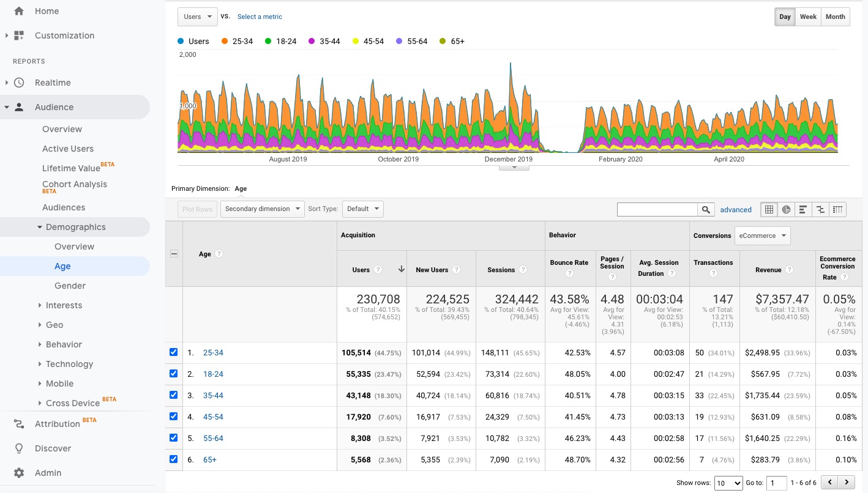Click the advanced filter link

tap(736, 209)
